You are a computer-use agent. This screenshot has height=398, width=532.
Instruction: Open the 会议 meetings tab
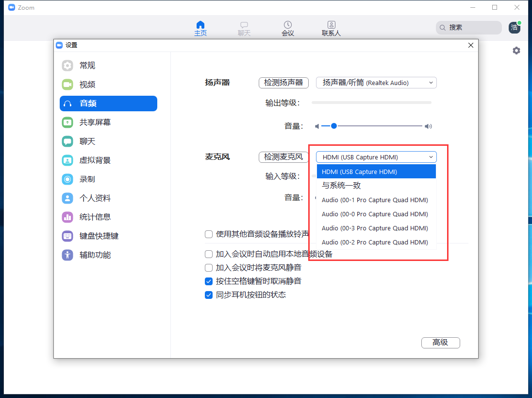tap(288, 29)
